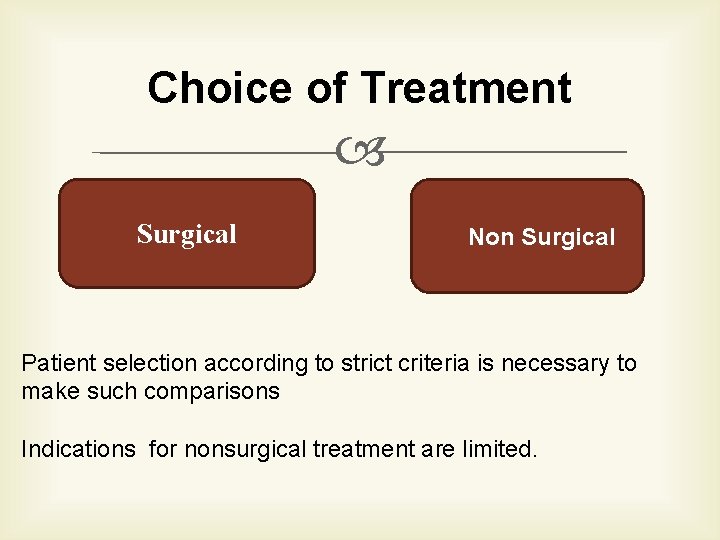Click the decorative flourish ornament under title
The image size is (720, 540).
click(360, 153)
